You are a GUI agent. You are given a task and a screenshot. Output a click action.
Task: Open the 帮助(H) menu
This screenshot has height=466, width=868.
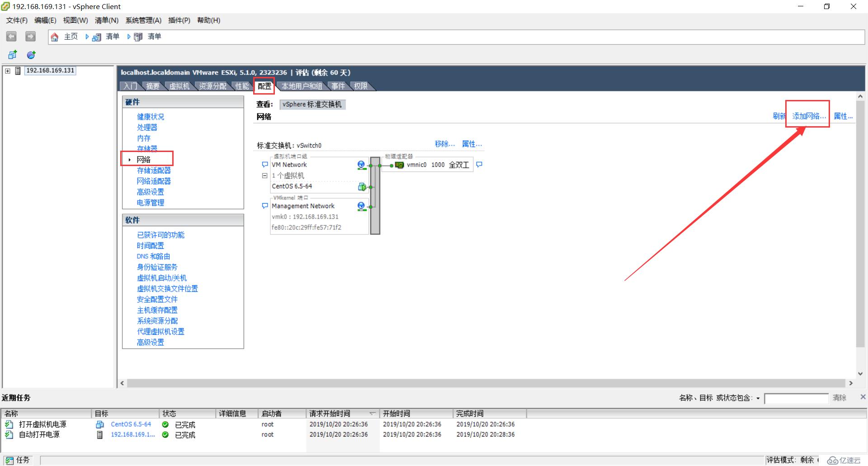[208, 20]
